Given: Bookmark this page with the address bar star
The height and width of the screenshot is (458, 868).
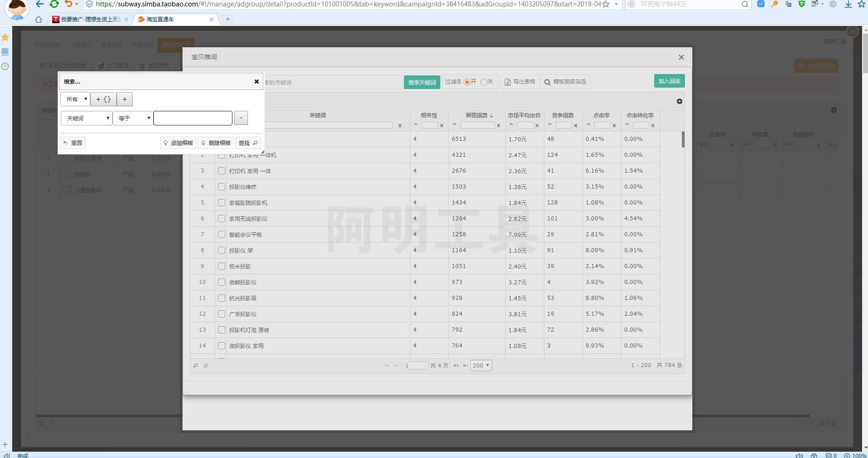Looking at the screenshot, I should 606,4.
